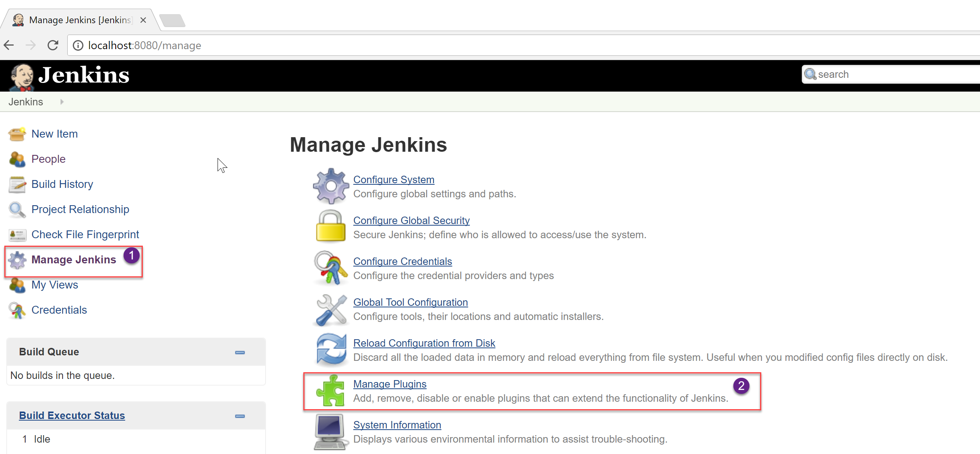Click 'Configure global settings and paths.' description
This screenshot has width=980, height=454.
pos(435,194)
